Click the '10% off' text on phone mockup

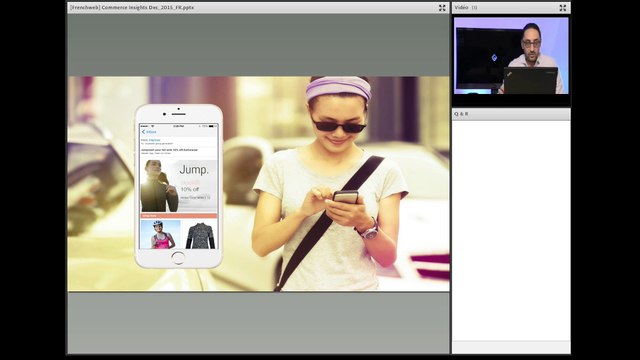tap(189, 189)
